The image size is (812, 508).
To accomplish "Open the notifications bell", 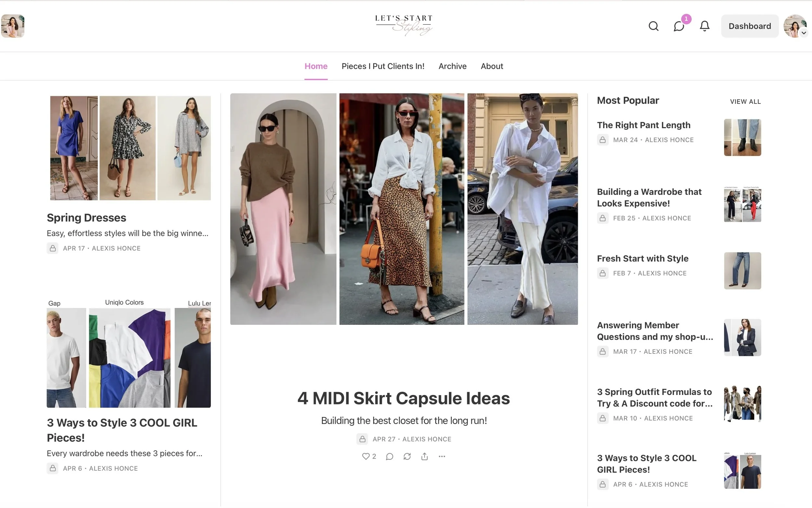I will (704, 26).
